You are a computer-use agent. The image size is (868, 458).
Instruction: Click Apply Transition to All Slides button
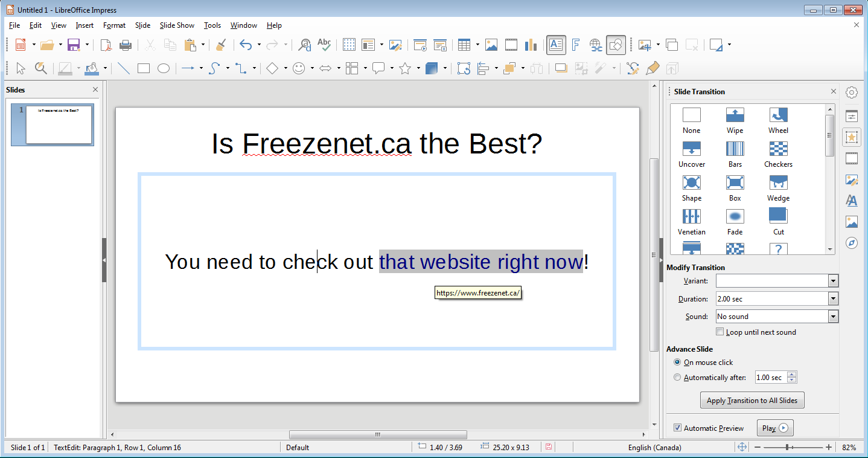point(752,401)
